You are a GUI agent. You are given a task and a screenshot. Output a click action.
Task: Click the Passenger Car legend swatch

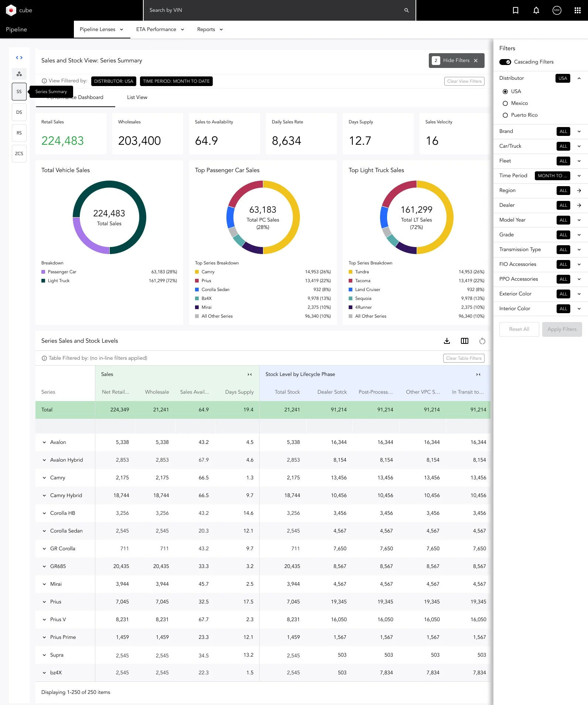pos(43,272)
